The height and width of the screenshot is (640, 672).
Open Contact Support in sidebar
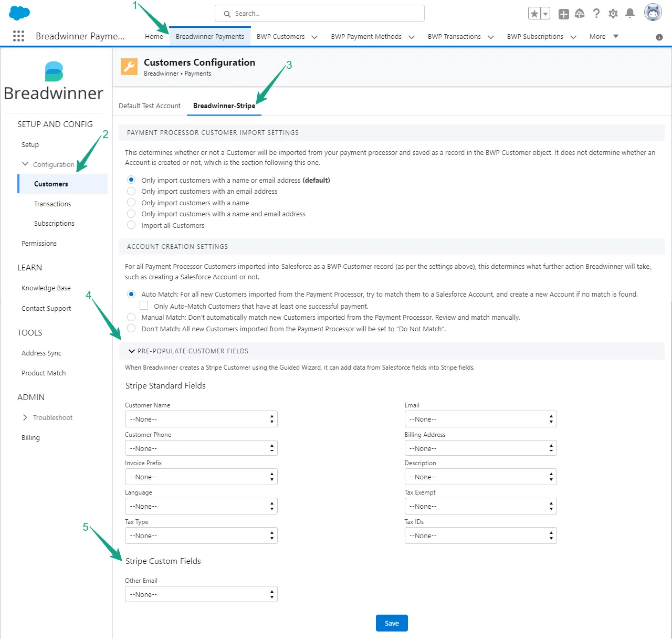coord(46,308)
